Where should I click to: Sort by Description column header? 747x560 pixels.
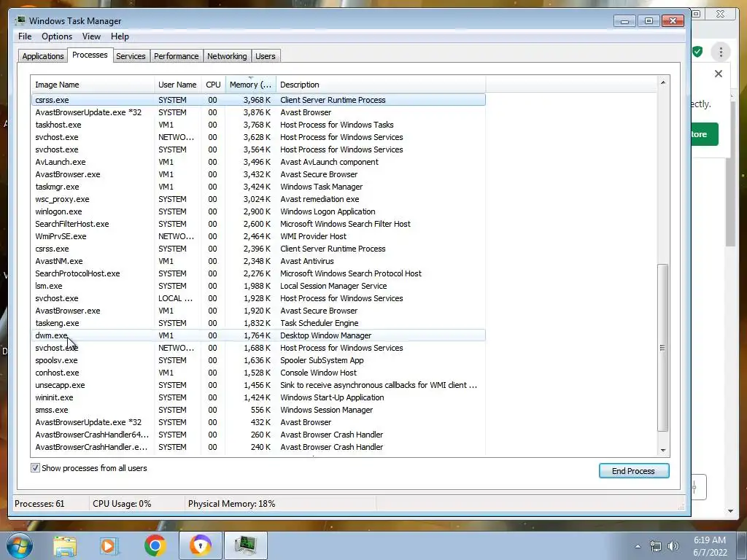pos(381,85)
